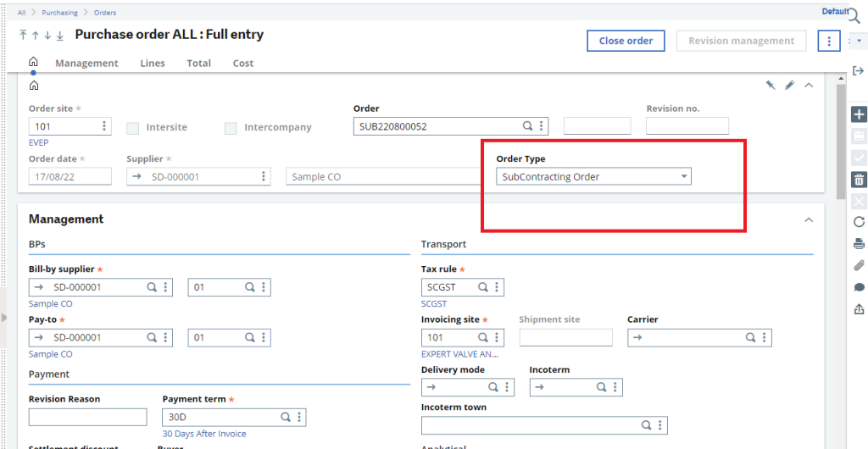Delete record using trash icon
The image size is (868, 449).
tap(860, 179)
